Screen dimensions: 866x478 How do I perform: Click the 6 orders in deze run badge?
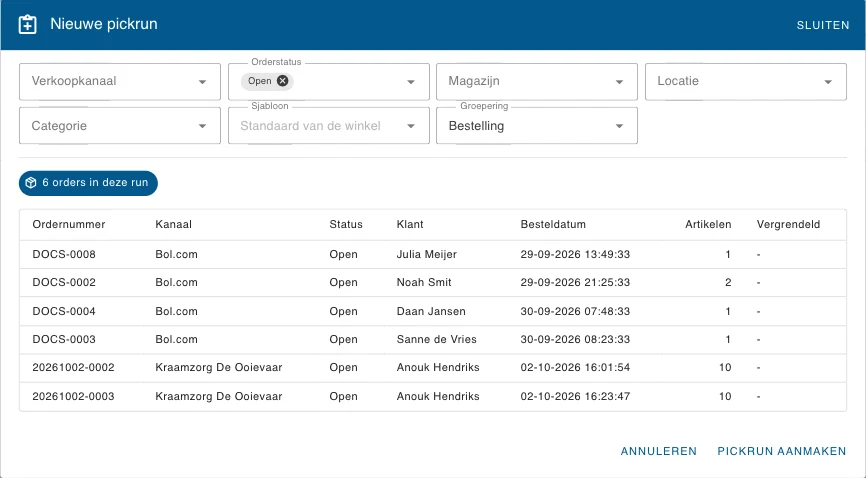pos(88,183)
